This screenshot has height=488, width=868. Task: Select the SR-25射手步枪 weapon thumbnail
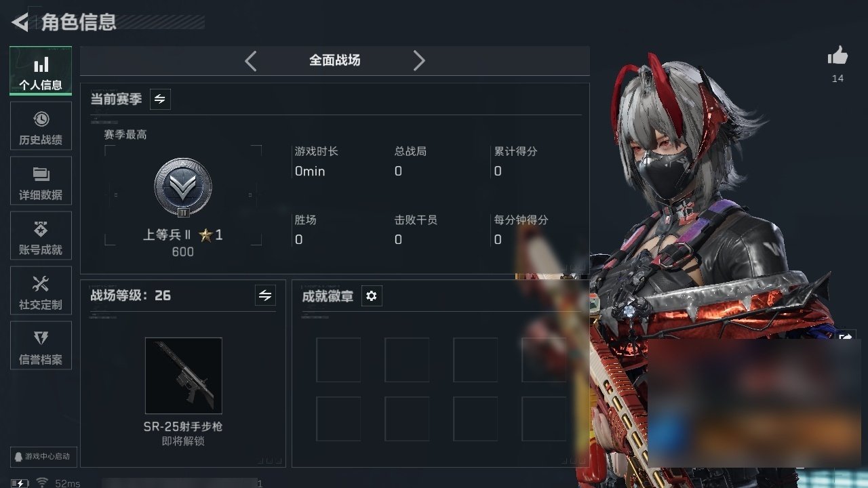(x=183, y=375)
